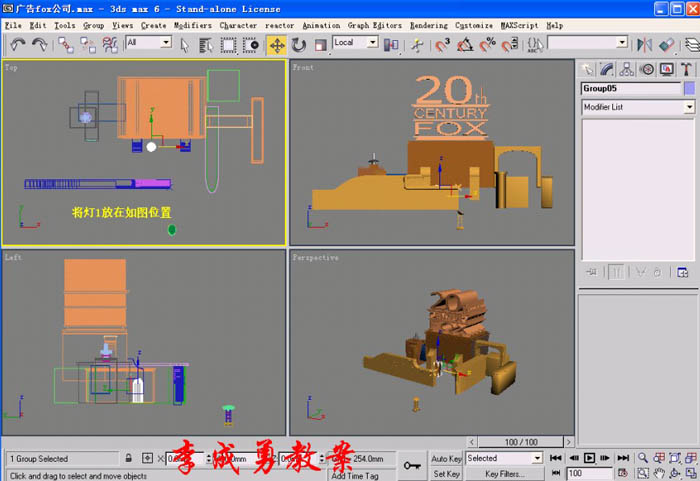Toggle the Set Key mode button
The image size is (700, 481).
point(446,474)
